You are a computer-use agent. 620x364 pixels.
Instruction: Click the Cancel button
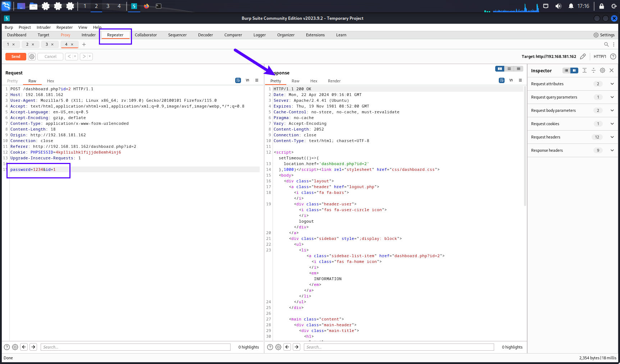(50, 56)
